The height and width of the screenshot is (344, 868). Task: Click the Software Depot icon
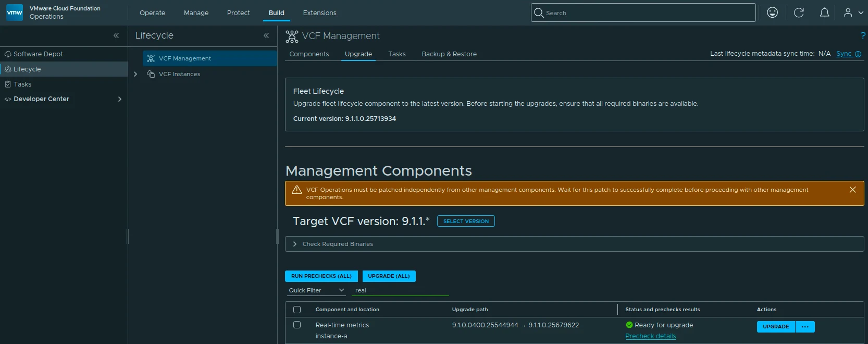(8, 54)
